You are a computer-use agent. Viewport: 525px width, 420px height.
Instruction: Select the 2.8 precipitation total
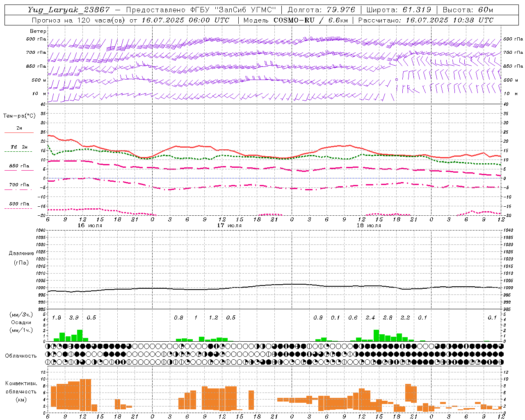pyautogui.click(x=388, y=318)
